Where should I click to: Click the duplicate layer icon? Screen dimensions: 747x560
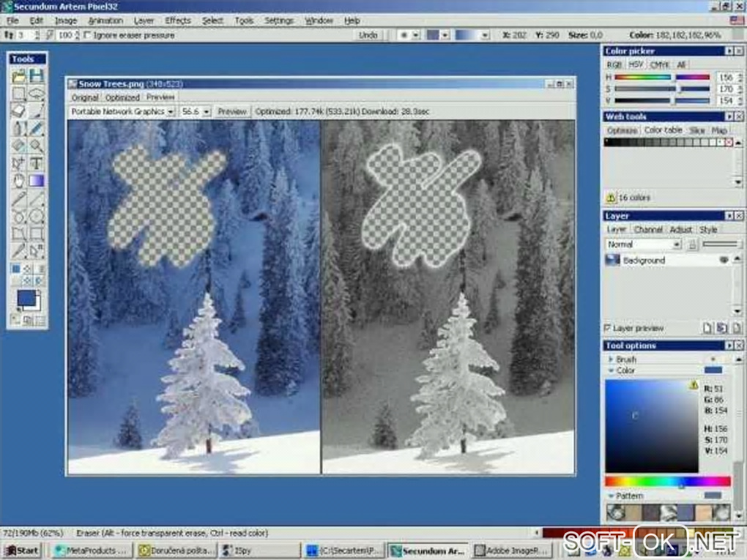click(x=722, y=328)
